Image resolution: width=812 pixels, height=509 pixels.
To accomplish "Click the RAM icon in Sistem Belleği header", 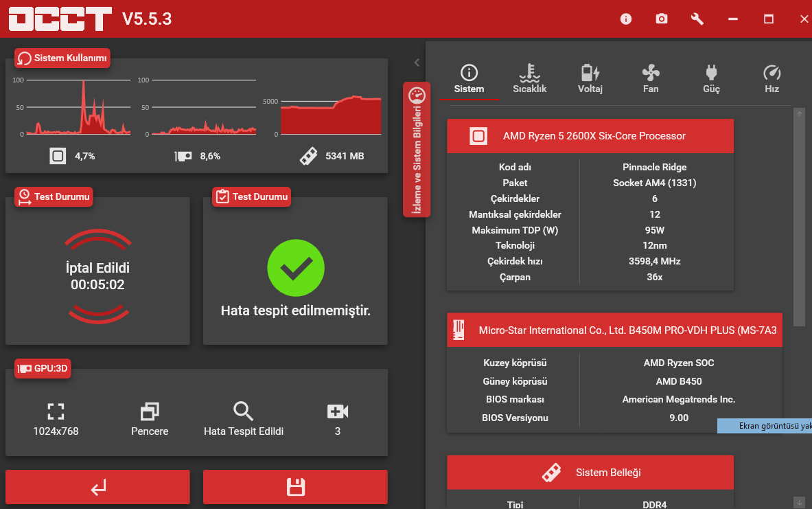I will [551, 472].
